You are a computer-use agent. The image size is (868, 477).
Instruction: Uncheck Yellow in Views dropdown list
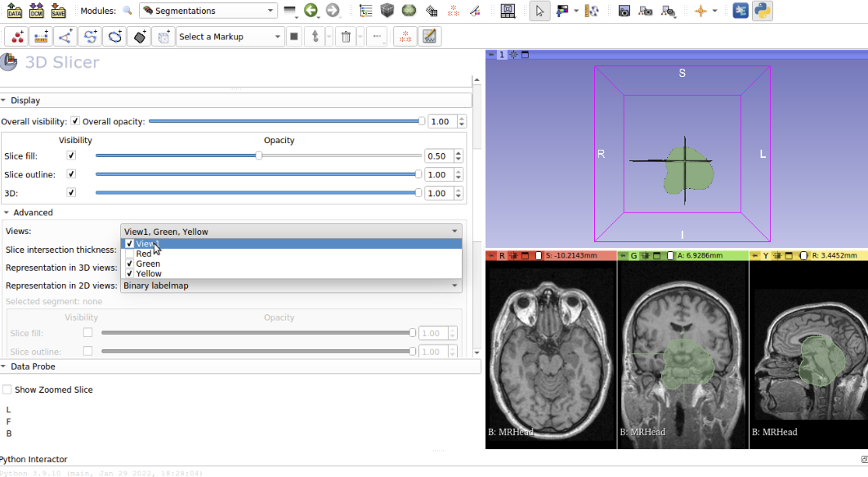[129, 273]
